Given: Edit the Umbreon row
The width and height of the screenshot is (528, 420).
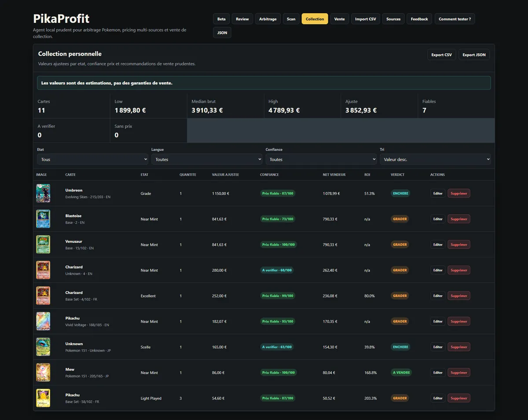Looking at the screenshot, I should click(x=438, y=193).
